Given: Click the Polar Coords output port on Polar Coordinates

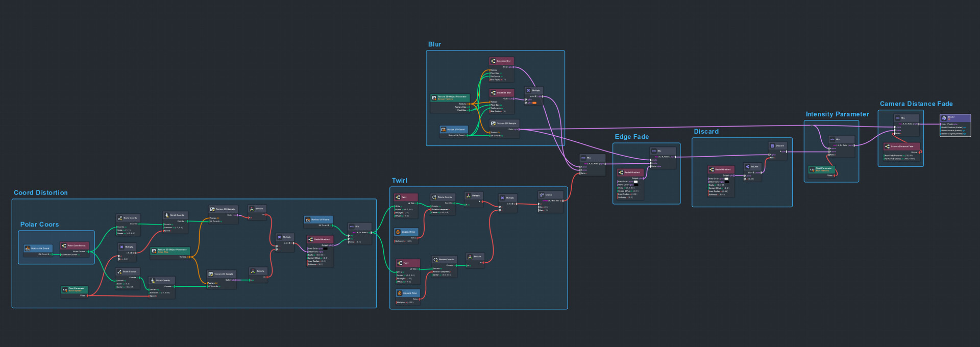Looking at the screenshot, I should 88,252.
